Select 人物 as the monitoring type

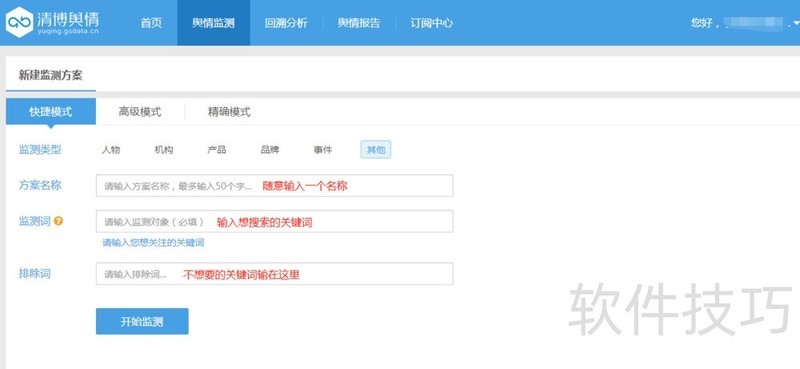pyautogui.click(x=111, y=150)
